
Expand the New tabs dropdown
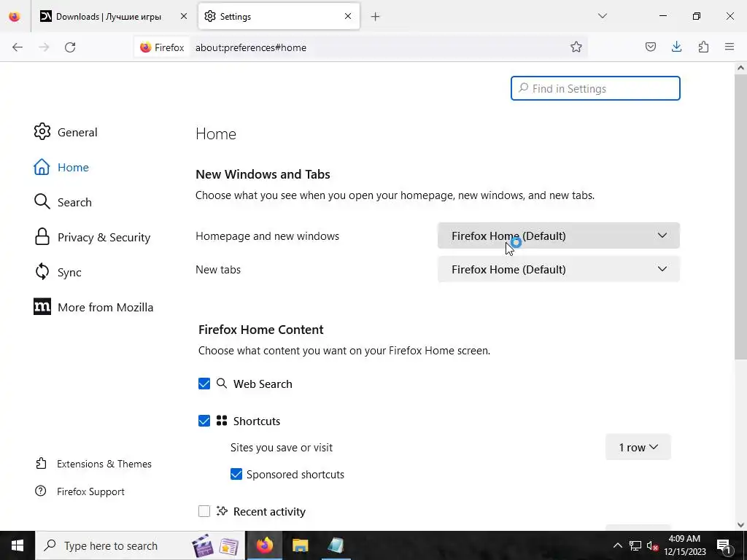(558, 269)
